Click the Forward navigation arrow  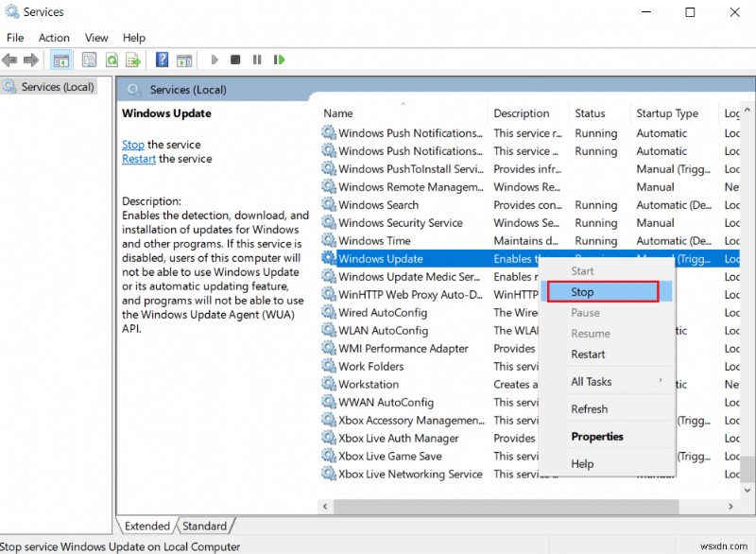tap(31, 60)
